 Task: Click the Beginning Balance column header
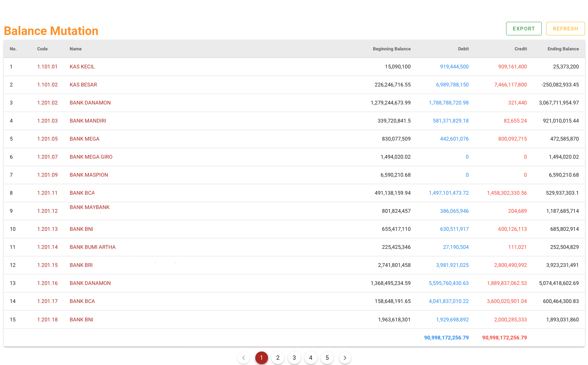(391, 49)
